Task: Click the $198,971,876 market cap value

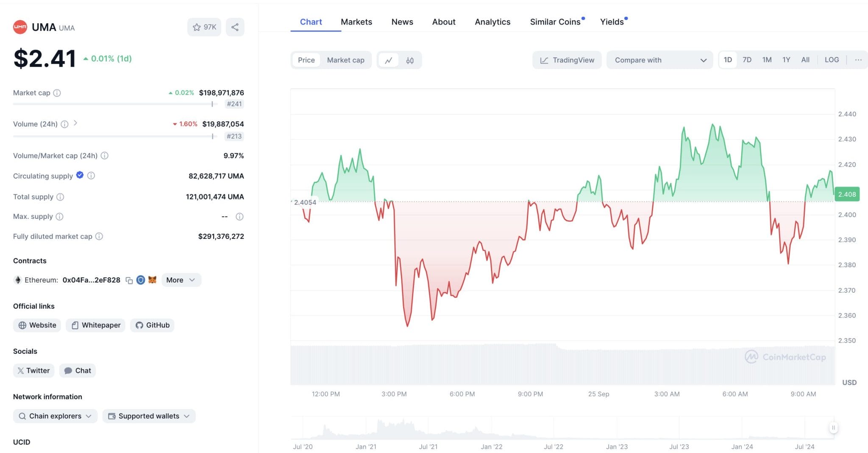Action: pyautogui.click(x=221, y=93)
